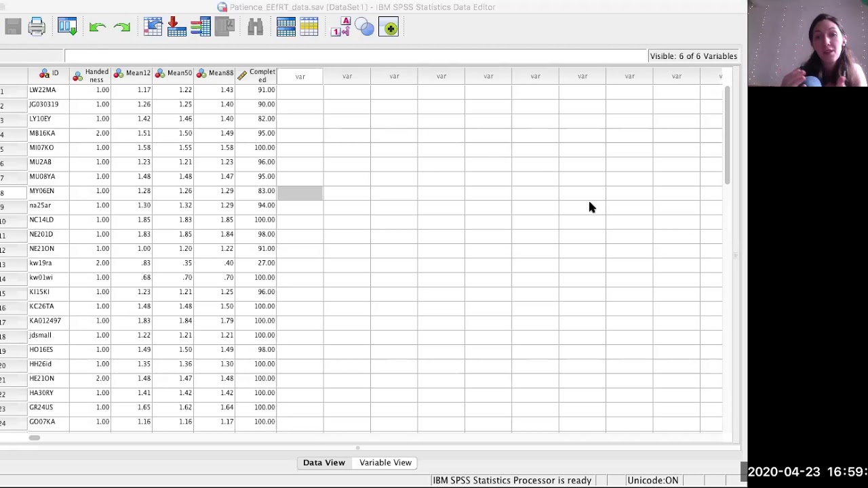Click the Print toolbar icon
This screenshot has height=488, width=868.
click(37, 27)
